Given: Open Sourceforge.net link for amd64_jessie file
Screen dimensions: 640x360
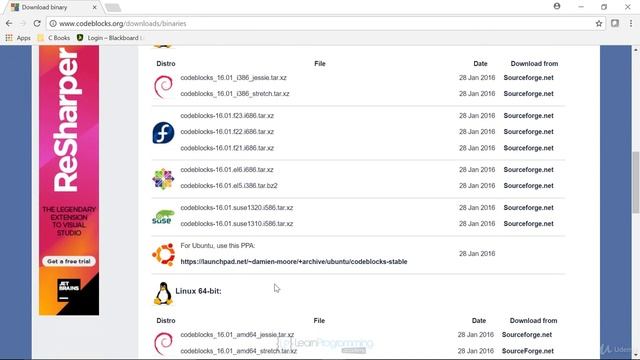Looking at the screenshot, I should [x=527, y=334].
